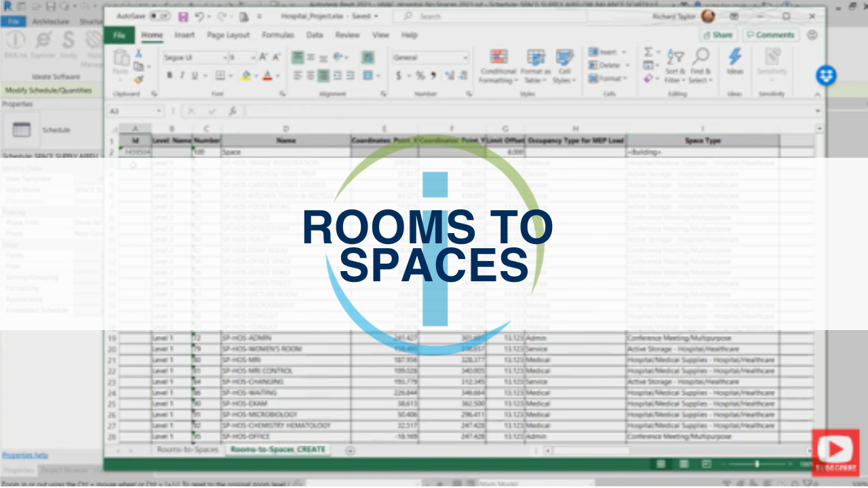
Task: Click the Properties help link in Revit
Action: click(25, 455)
